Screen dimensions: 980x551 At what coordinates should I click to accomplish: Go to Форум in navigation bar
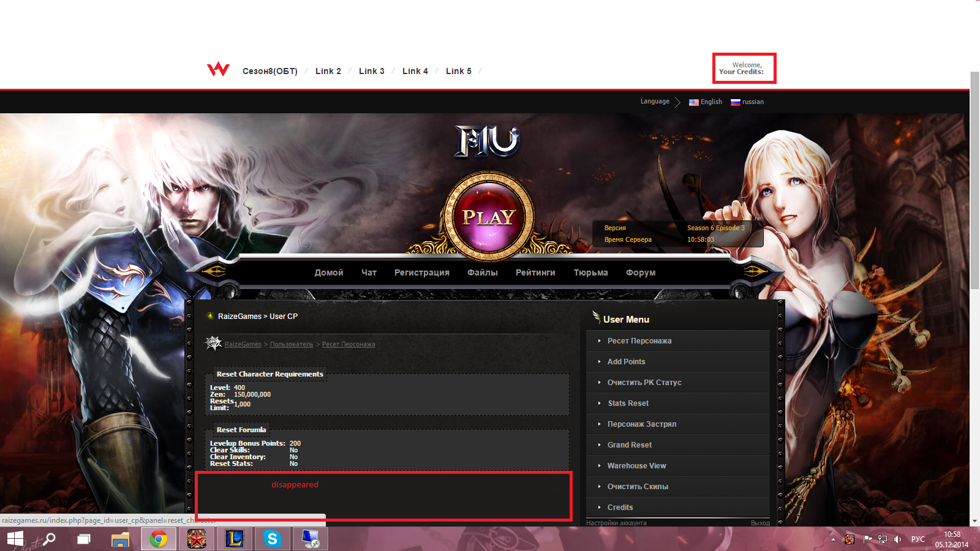tap(640, 272)
